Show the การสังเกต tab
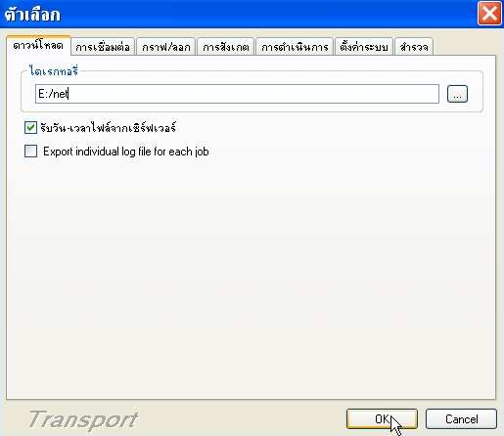 click(x=226, y=47)
